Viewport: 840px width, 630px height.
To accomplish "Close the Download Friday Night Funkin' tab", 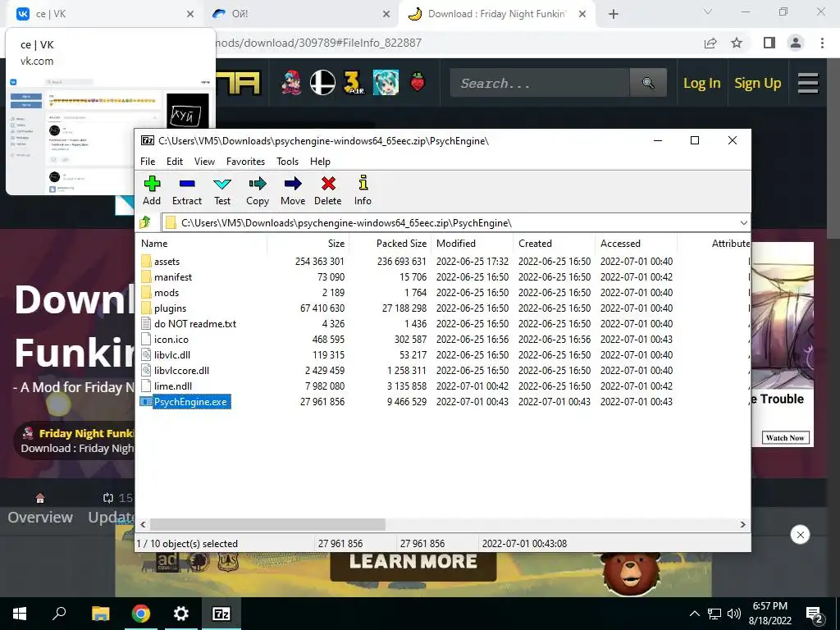I will 583,15.
